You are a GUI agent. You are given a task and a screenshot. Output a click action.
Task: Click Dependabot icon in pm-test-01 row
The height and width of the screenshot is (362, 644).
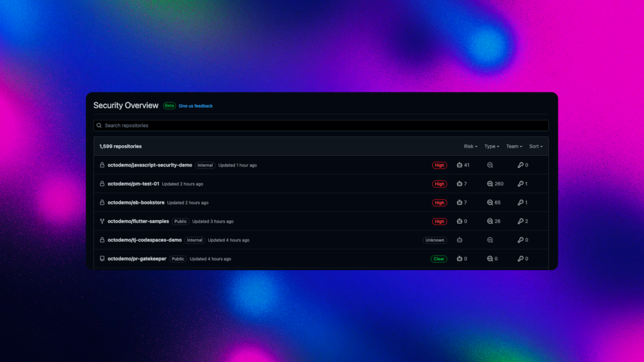pyautogui.click(x=460, y=184)
